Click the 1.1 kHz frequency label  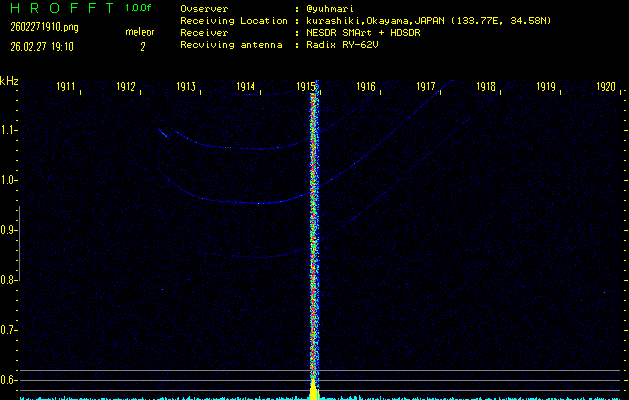click(9, 130)
